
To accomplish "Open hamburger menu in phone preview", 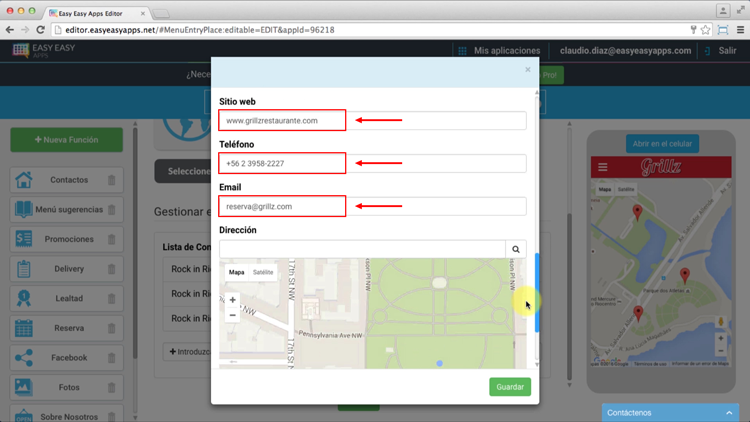I will point(603,167).
